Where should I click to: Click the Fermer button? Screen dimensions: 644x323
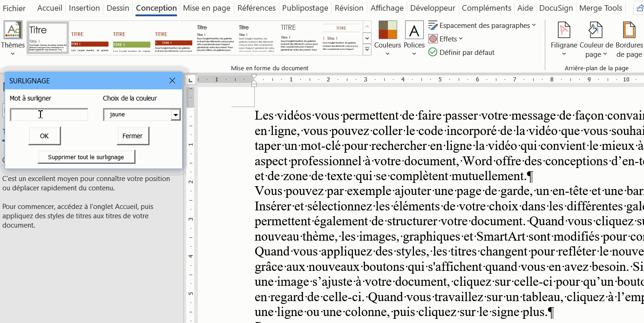[x=133, y=136]
